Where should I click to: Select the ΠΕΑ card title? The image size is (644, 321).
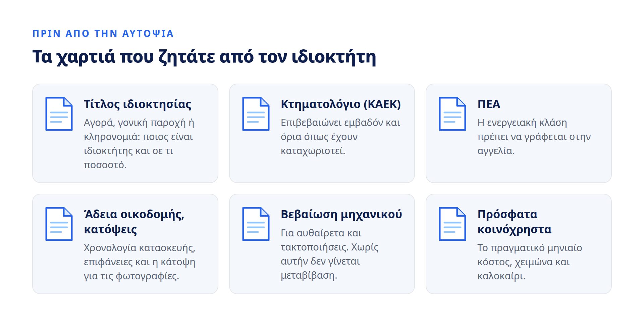coord(489,104)
